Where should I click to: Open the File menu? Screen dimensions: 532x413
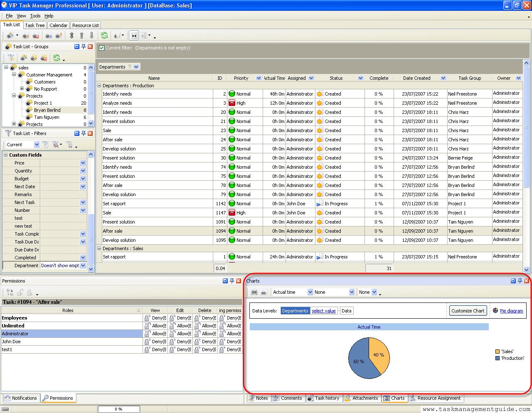click(9, 16)
